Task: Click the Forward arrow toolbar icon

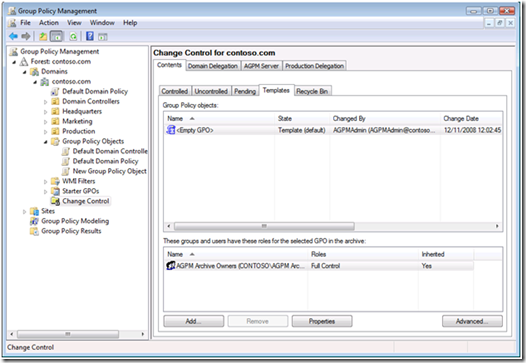Action: pyautogui.click(x=26, y=36)
